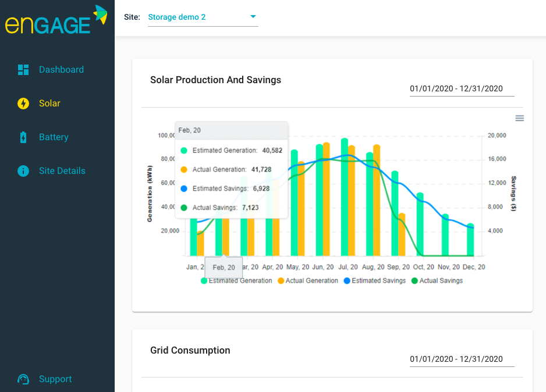Open the chart hamburger export menu
Viewport: 546px width, 392px height.
(519, 117)
